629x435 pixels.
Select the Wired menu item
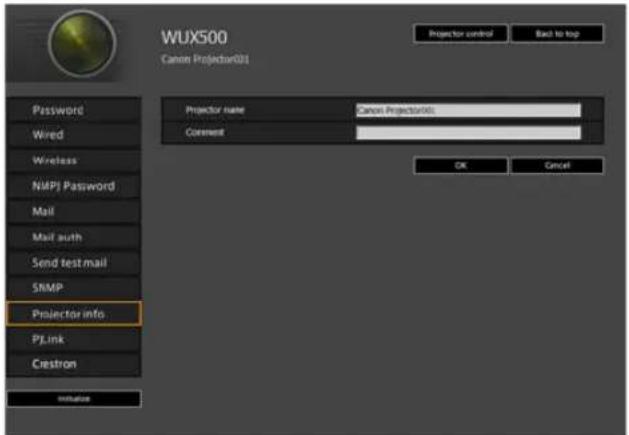pyautogui.click(x=74, y=135)
